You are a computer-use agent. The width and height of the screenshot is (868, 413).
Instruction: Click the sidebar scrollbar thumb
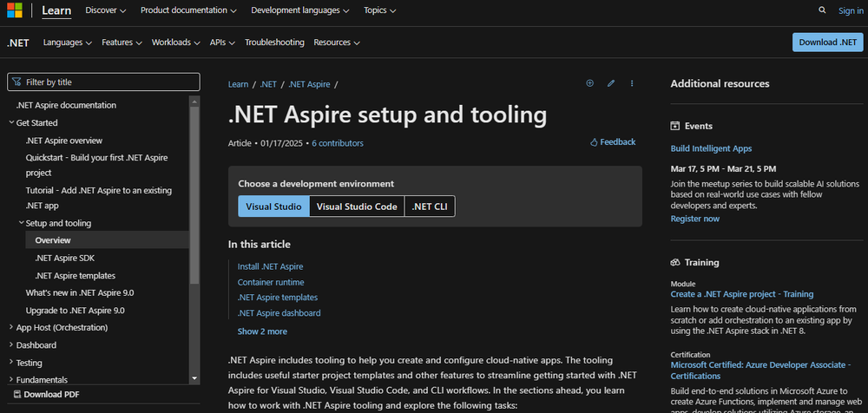194,195
